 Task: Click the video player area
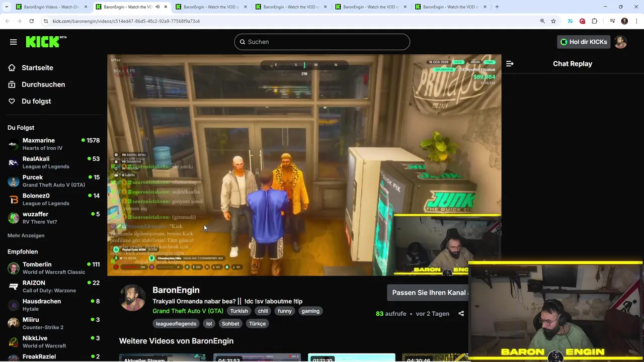pos(304,165)
